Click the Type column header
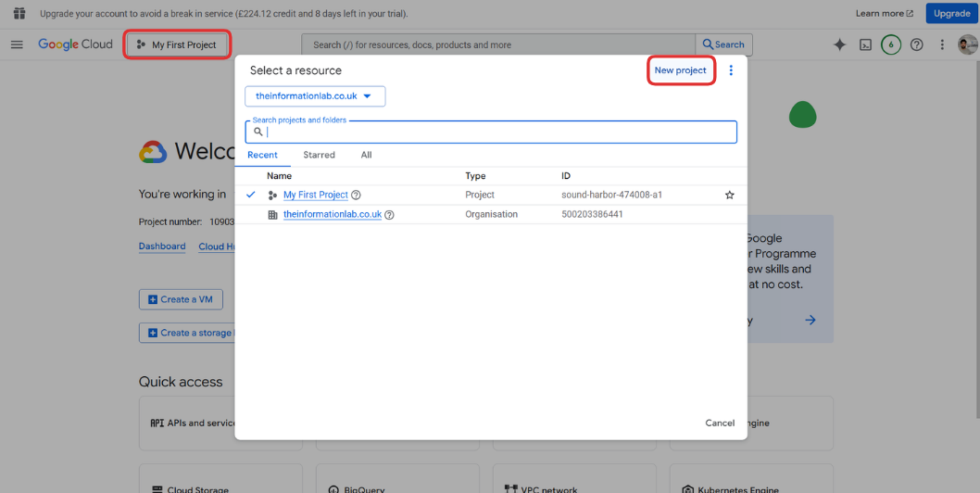 point(475,176)
